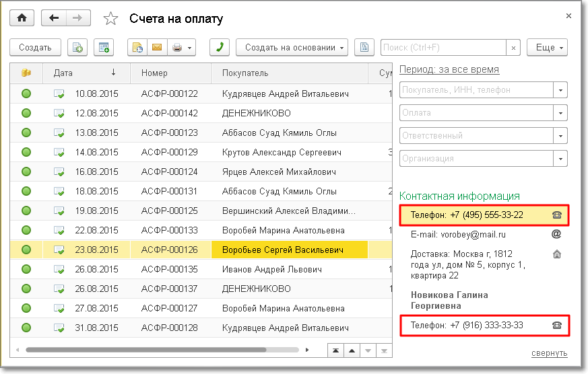This screenshot has height=374, width=588.
Task: Click the Home icon button
Action: point(21,18)
